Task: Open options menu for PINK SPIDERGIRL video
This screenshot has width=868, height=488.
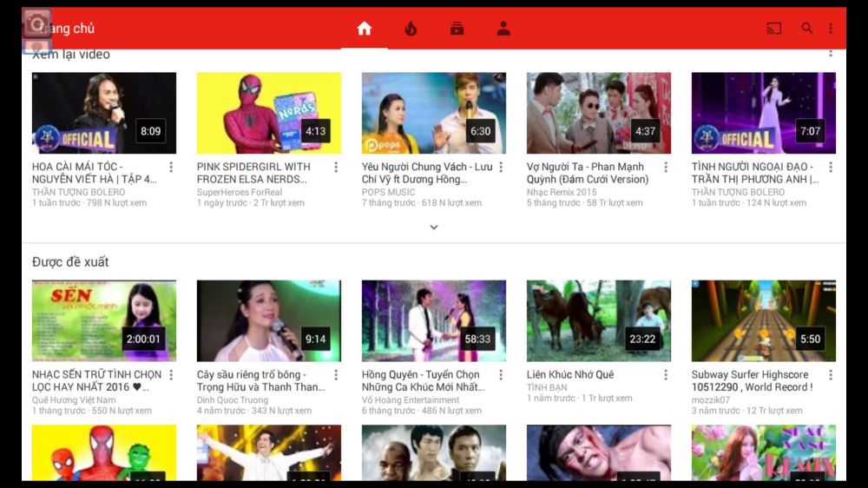Action: [x=336, y=167]
